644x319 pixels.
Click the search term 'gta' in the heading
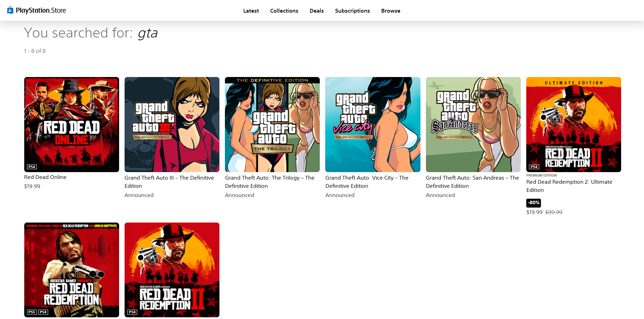tap(148, 33)
